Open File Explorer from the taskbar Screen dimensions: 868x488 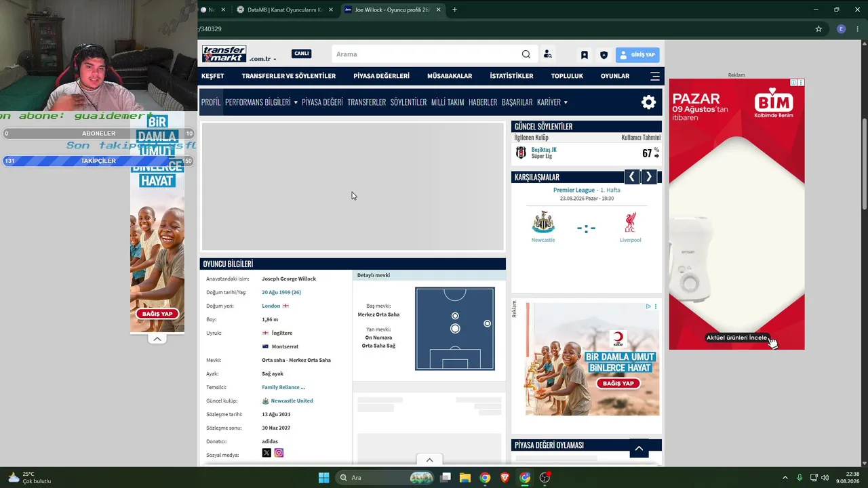point(465,477)
